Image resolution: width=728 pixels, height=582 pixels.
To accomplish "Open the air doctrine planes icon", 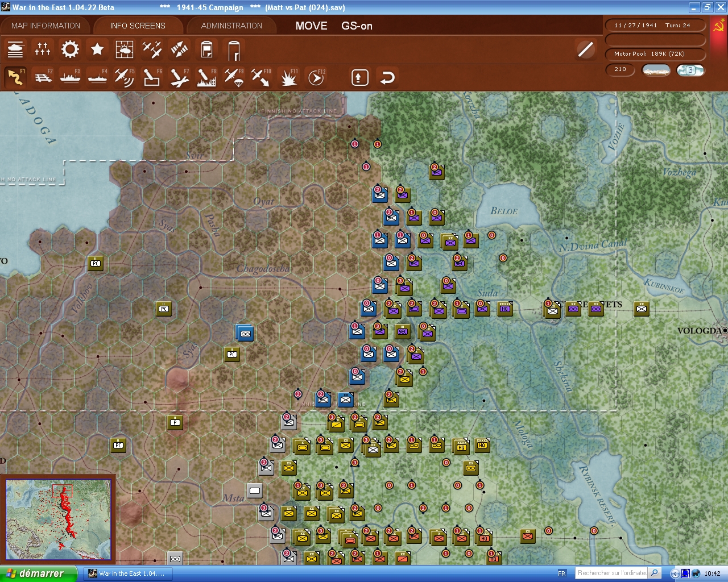I will (152, 49).
